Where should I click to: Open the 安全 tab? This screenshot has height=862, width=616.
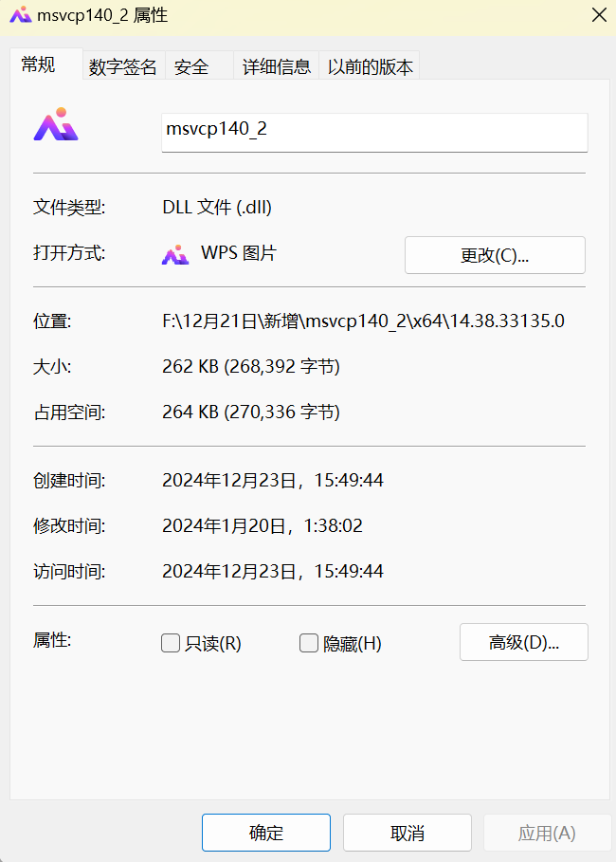tap(191, 66)
